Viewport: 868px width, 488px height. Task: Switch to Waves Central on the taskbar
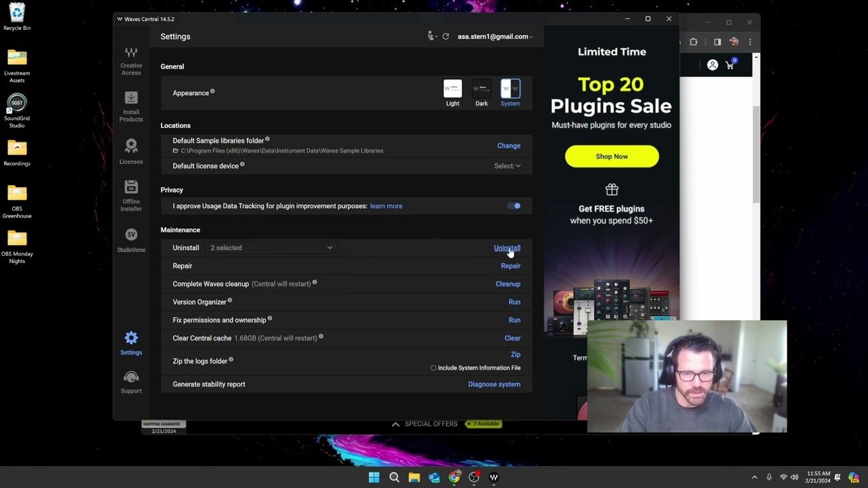tap(494, 477)
